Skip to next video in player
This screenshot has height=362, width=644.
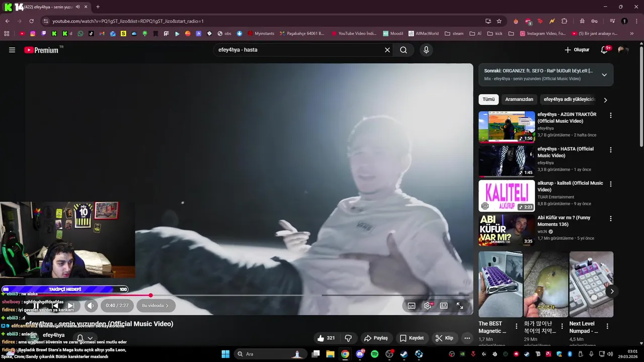(x=71, y=305)
